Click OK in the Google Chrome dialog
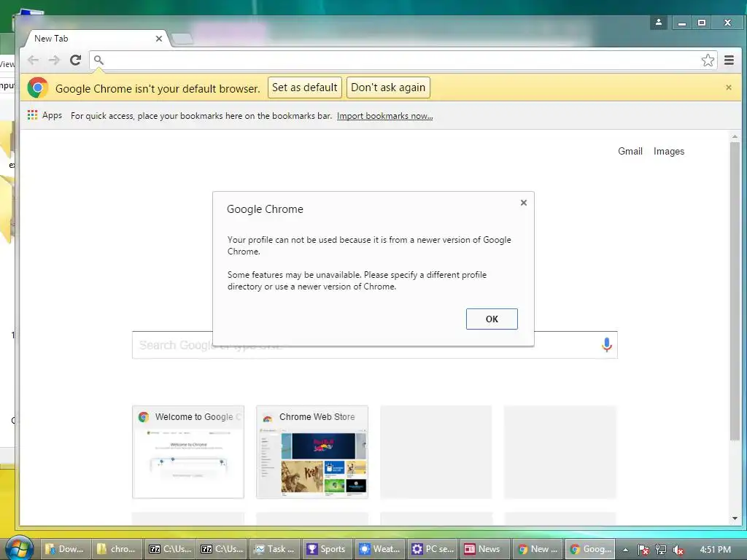 pos(492,319)
